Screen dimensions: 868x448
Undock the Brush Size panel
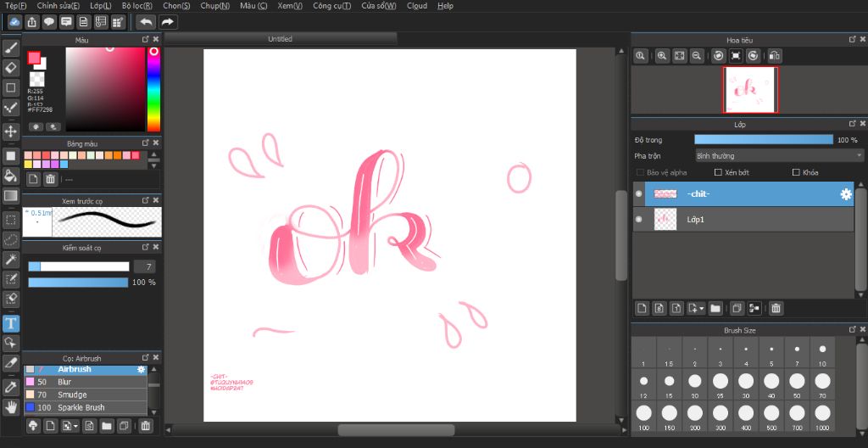pos(853,329)
